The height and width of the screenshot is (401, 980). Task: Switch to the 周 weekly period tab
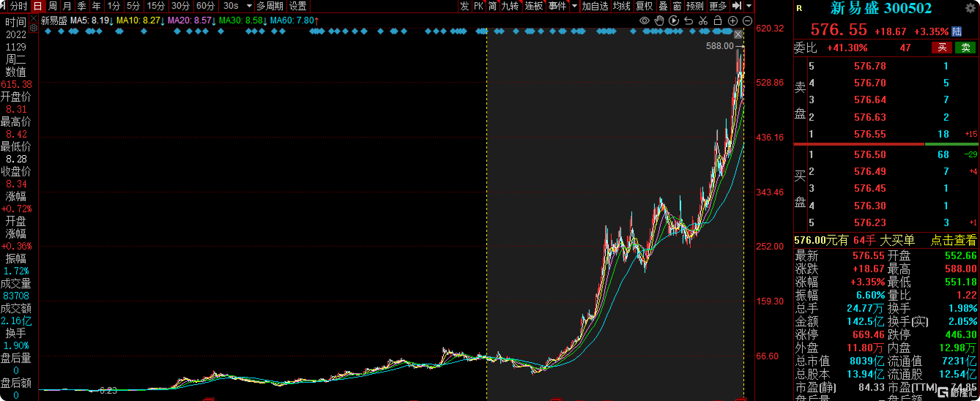tap(52, 6)
